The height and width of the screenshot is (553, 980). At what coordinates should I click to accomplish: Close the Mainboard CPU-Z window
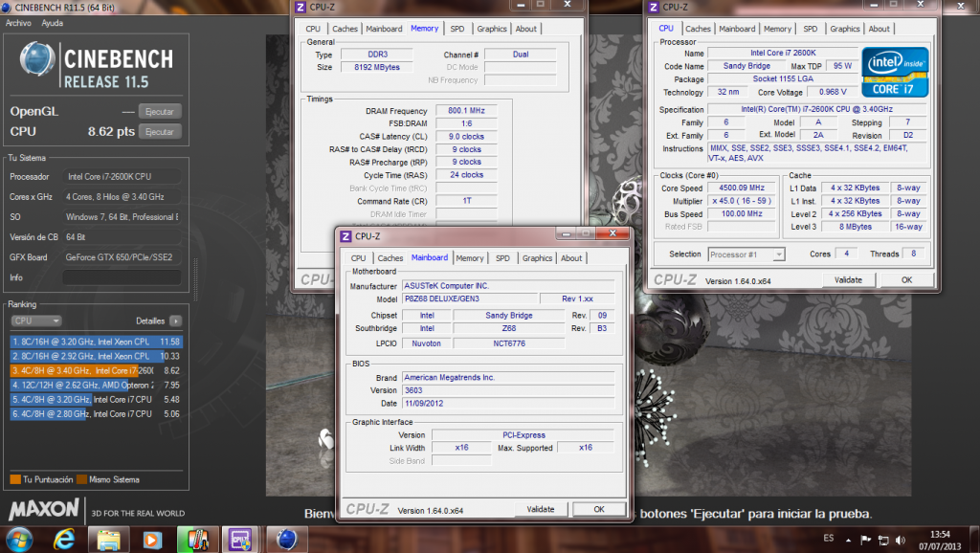612,233
